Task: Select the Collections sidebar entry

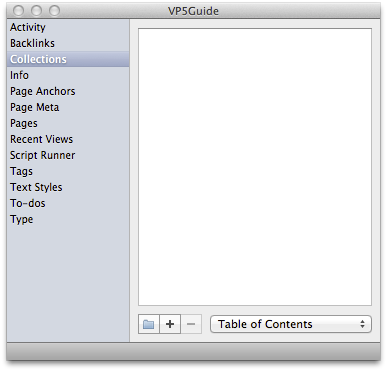Action: (x=68, y=59)
